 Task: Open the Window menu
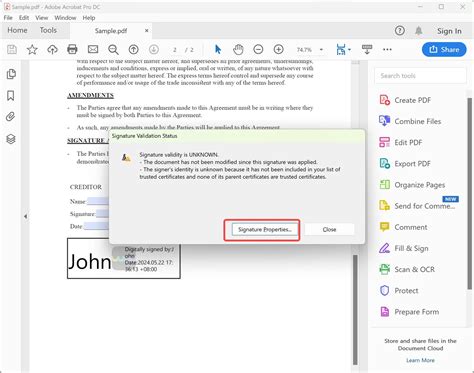(x=65, y=18)
